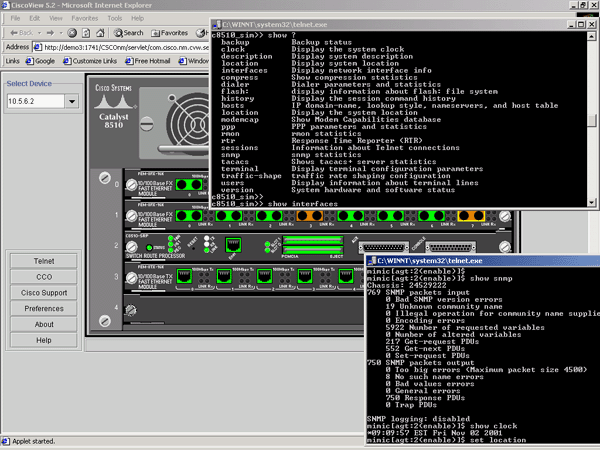Click the Cisco Support button

pos(44,293)
